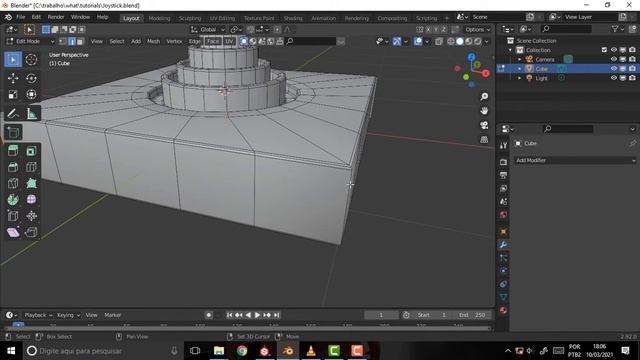This screenshot has width=640, height=360.
Task: Open the Face menu
Action: (x=213, y=41)
